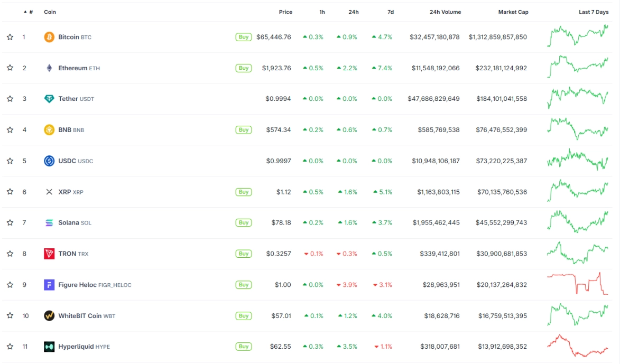Open the Figure Heloc coin page
Viewport: 620px width, 364px height.
[x=95, y=285]
